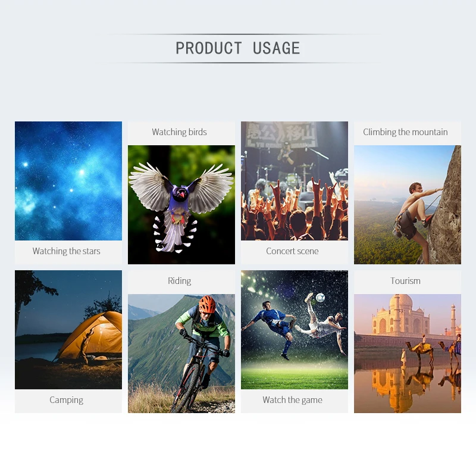
Task: Select the flying bird photo
Action: pyautogui.click(x=181, y=205)
